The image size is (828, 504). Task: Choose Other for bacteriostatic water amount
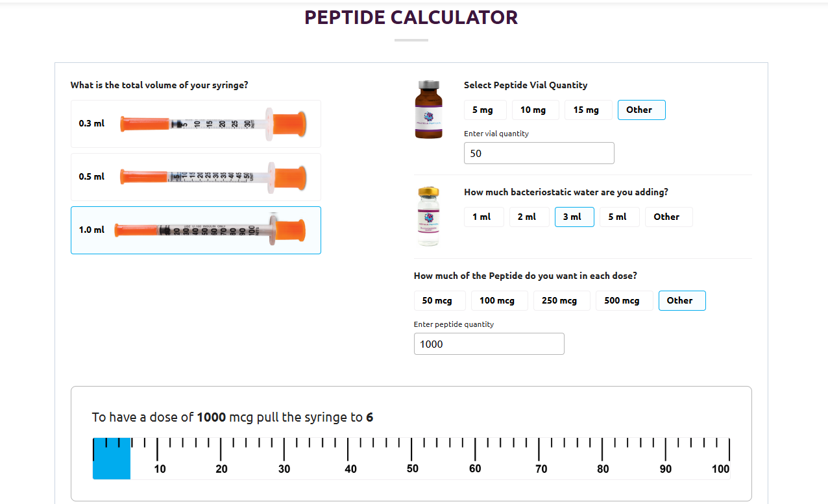click(x=668, y=217)
